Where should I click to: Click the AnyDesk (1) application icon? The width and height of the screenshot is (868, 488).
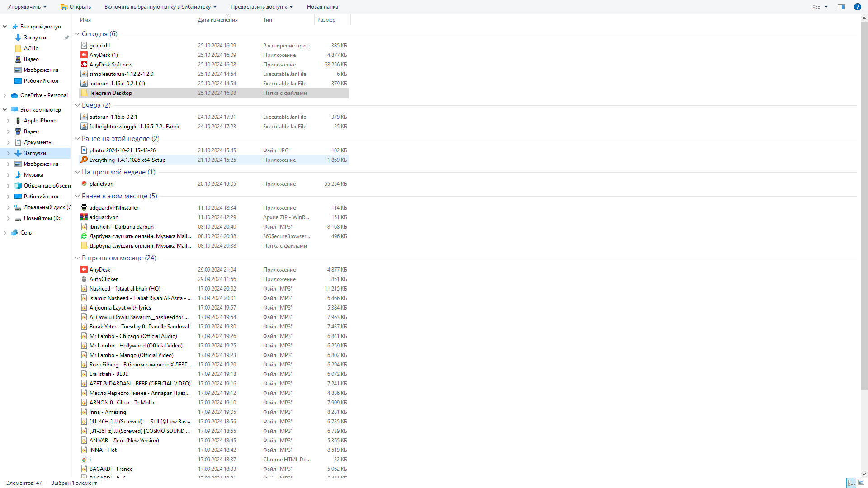(x=84, y=55)
